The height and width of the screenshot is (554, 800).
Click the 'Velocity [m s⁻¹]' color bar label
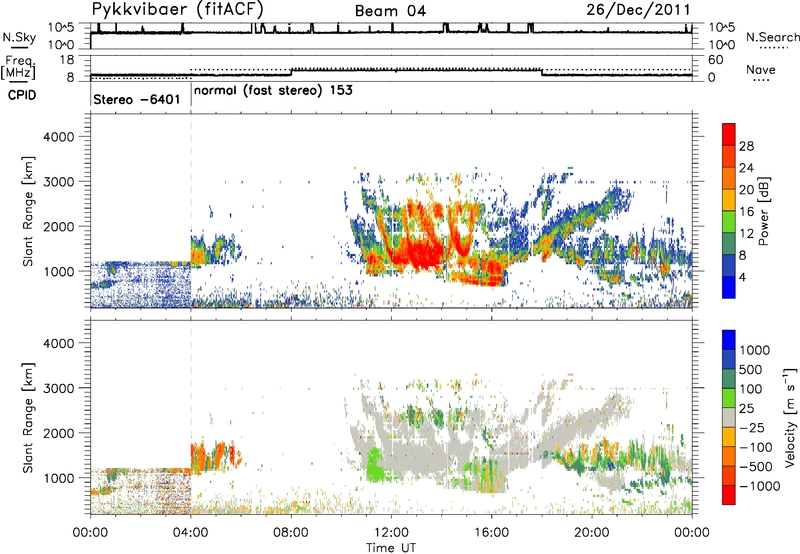click(790, 418)
